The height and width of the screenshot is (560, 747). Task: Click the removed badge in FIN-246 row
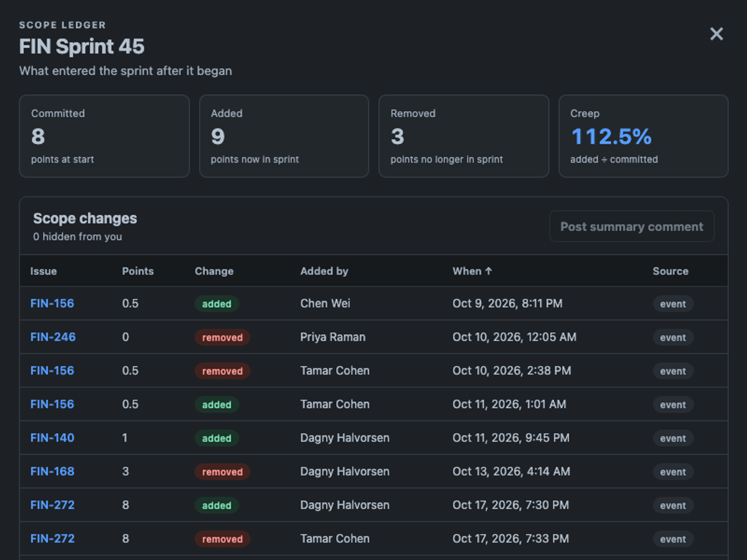tap(222, 337)
